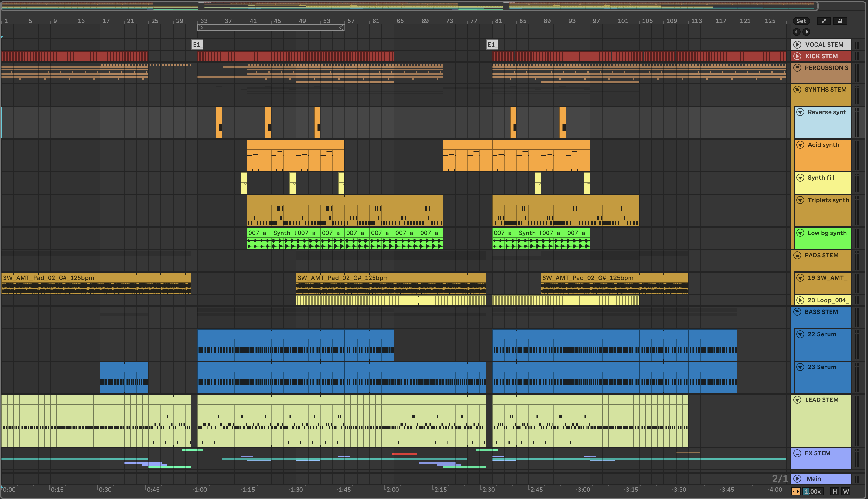Screen dimensions: 868x499
Task: Toggle the W optimize width button
Action: (x=846, y=491)
